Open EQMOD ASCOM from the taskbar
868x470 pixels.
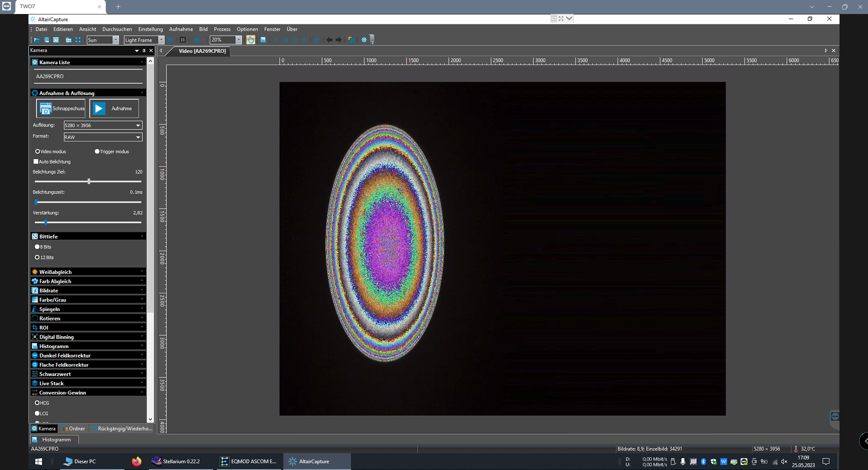coord(249,461)
